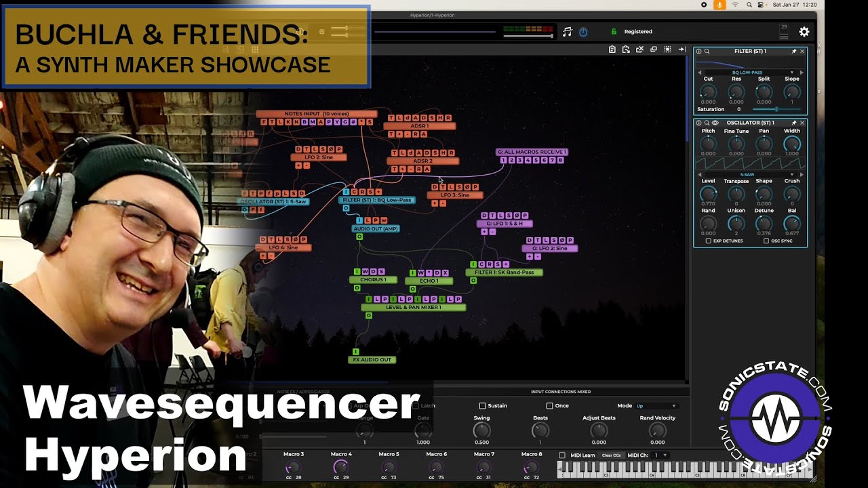The image size is (868, 488).
Task: Select previous filter type with left arrow
Action: pos(700,73)
